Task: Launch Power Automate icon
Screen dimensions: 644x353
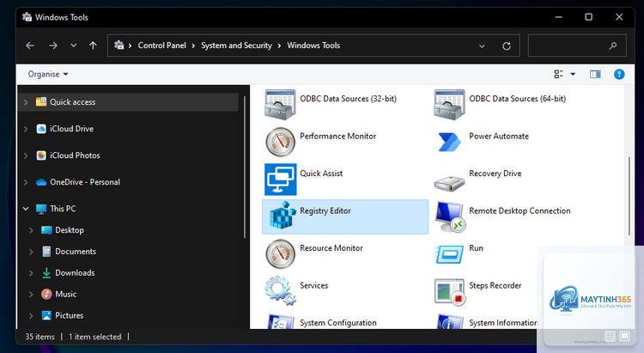Action: [449, 142]
